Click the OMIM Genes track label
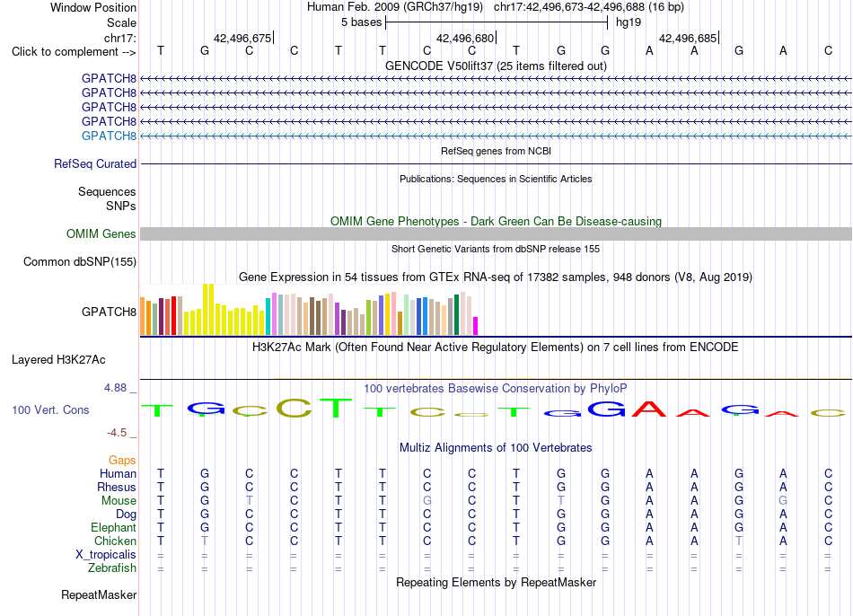 [101, 234]
